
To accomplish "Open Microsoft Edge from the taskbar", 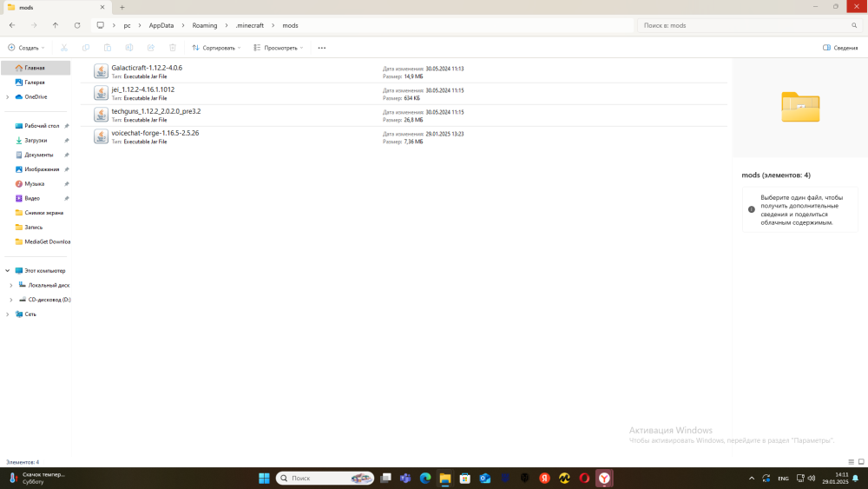I will coord(425,478).
